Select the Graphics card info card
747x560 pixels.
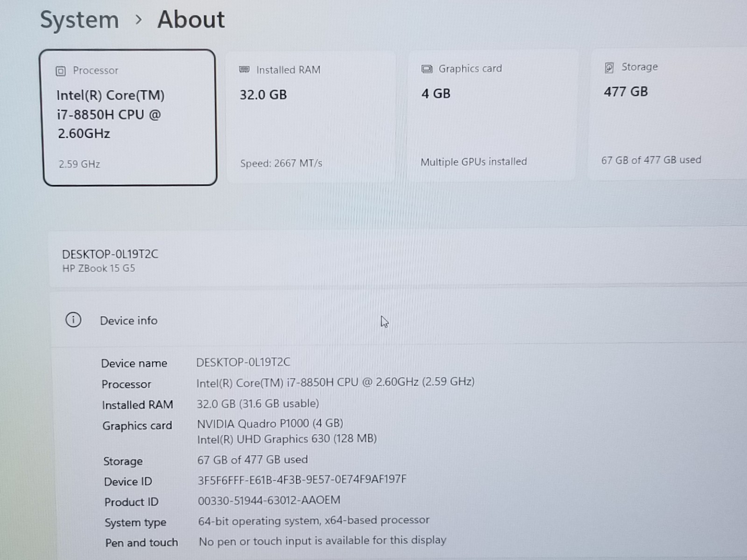(492, 115)
